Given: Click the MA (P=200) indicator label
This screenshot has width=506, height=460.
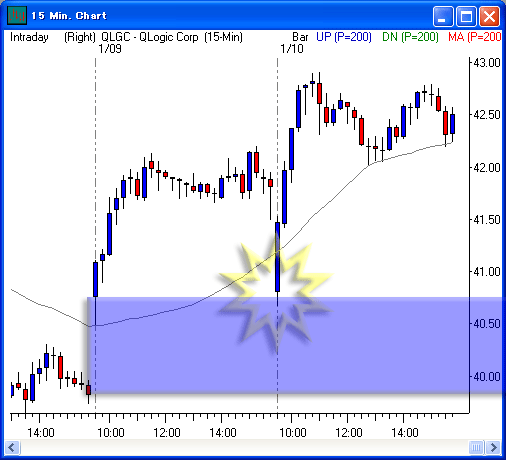Looking at the screenshot, I should [x=475, y=37].
